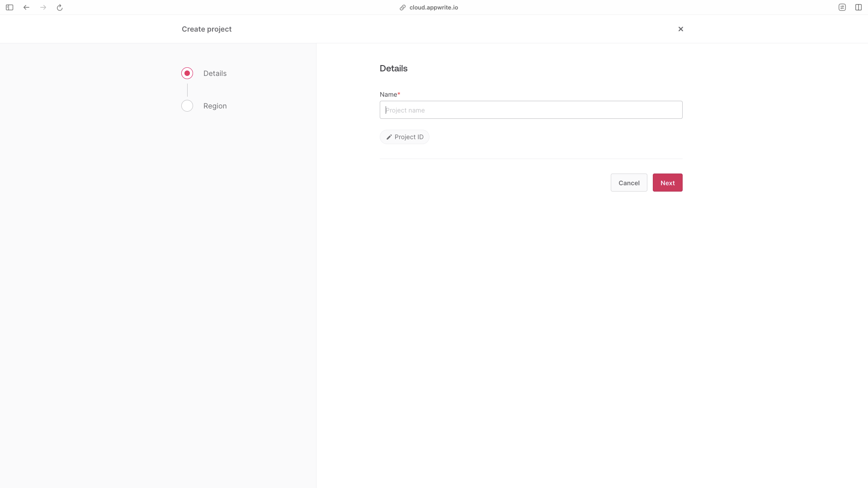This screenshot has height=488, width=868.
Task: Click the Name field label
Action: pyautogui.click(x=388, y=94)
